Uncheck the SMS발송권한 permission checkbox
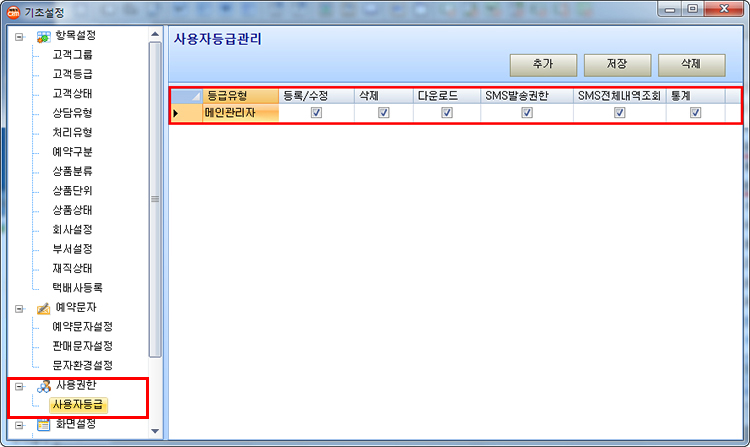 (527, 113)
